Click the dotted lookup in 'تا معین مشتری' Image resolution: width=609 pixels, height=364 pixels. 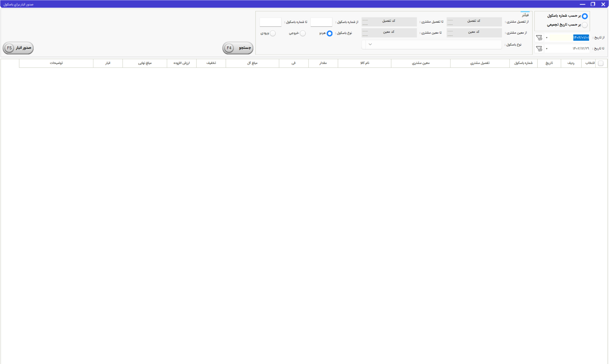pos(365,33)
